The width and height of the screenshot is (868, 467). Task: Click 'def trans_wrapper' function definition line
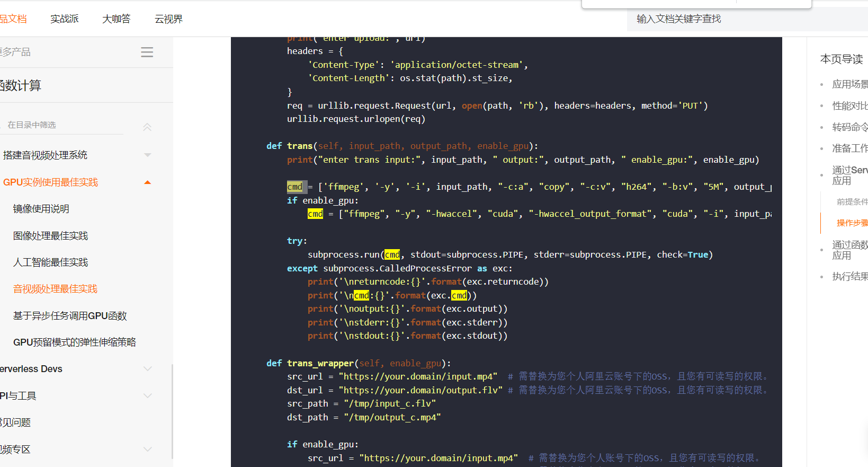tap(359, 363)
